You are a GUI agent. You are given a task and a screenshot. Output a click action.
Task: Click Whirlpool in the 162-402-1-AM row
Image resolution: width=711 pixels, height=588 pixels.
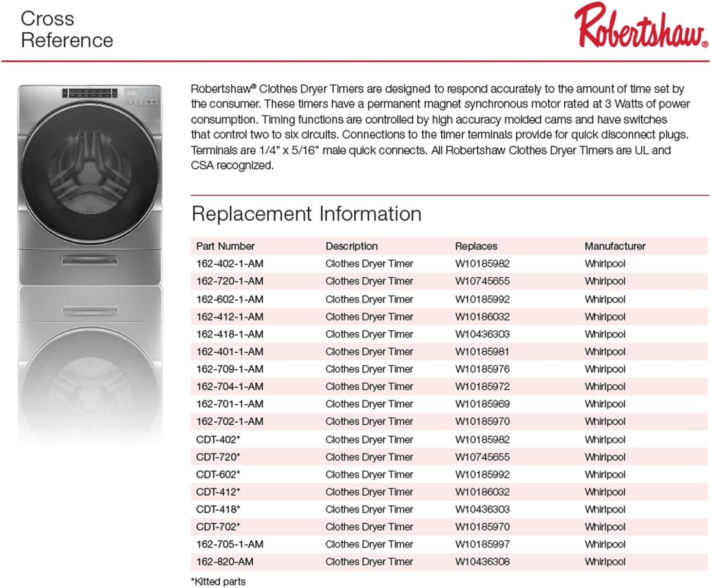(605, 264)
